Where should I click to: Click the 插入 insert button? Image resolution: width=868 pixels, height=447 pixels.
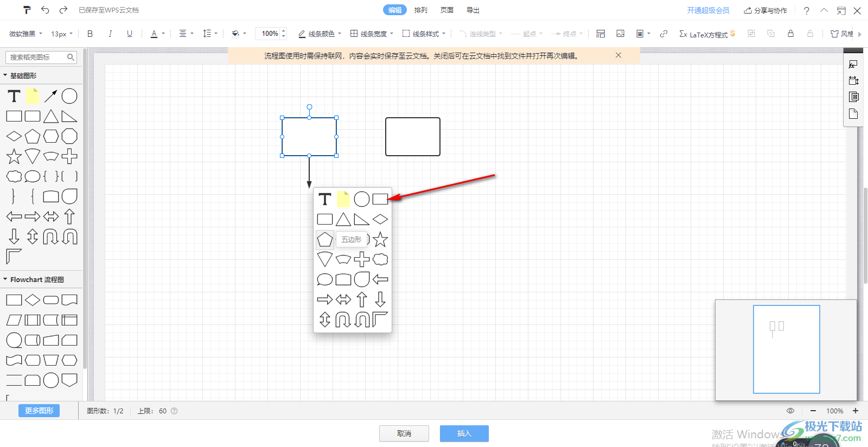click(464, 433)
